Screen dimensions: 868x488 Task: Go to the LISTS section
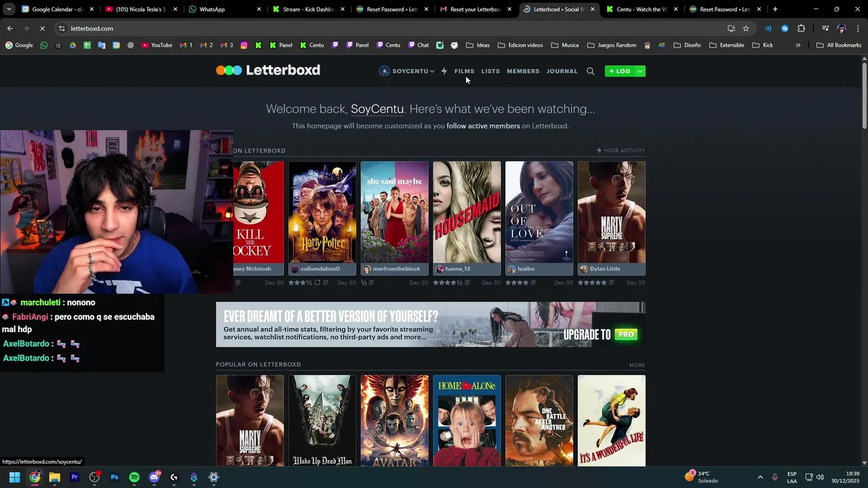[x=490, y=71]
